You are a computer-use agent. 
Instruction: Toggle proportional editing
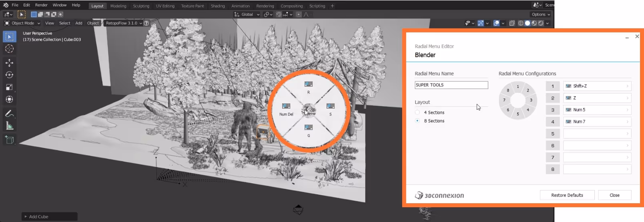(299, 14)
